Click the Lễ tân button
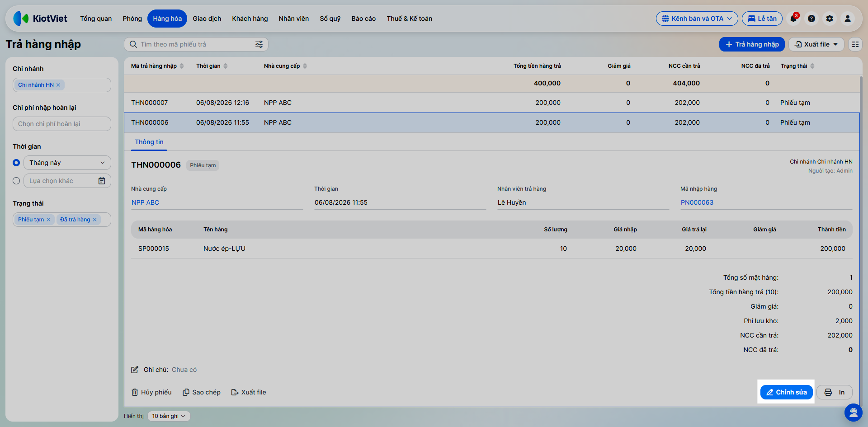This screenshot has width=868, height=427. [x=762, y=19]
